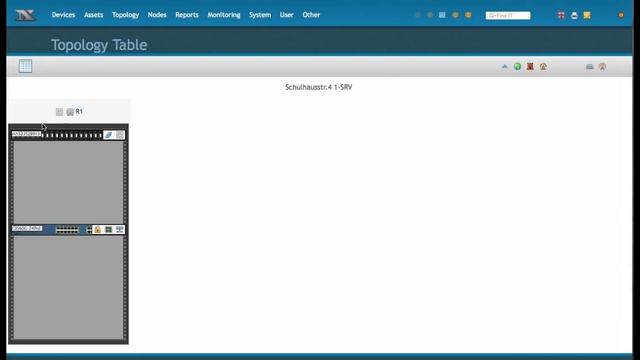640x360 pixels.
Task: Click the application logo in header
Action: click(25, 16)
